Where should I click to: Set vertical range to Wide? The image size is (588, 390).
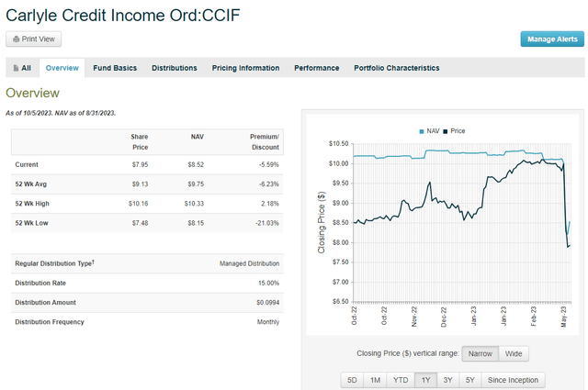click(x=514, y=354)
